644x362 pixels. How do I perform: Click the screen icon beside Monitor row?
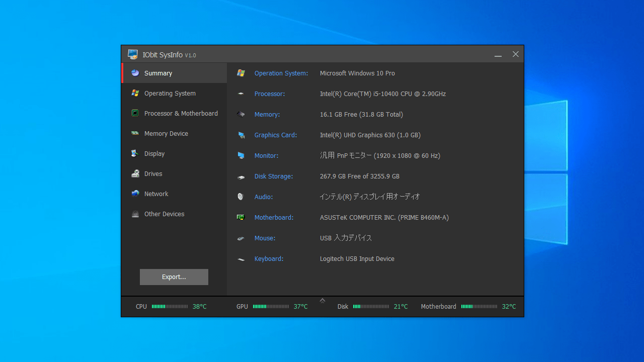pyautogui.click(x=241, y=155)
